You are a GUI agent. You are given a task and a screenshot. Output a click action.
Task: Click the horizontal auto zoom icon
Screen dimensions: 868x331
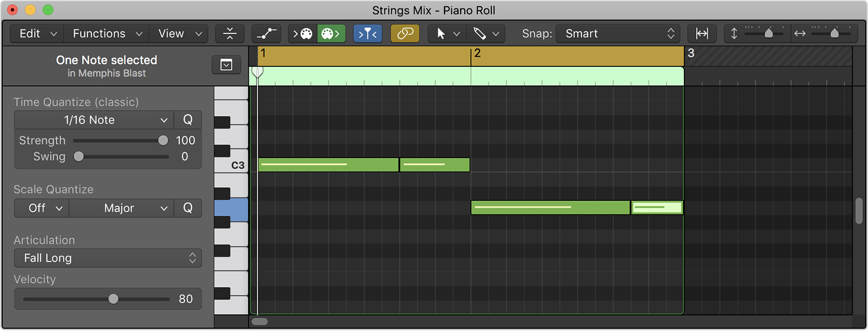pos(702,33)
